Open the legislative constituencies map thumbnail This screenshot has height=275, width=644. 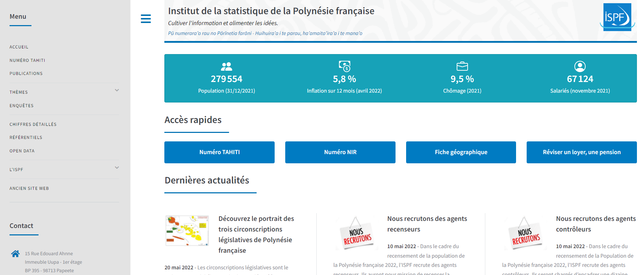tap(187, 230)
